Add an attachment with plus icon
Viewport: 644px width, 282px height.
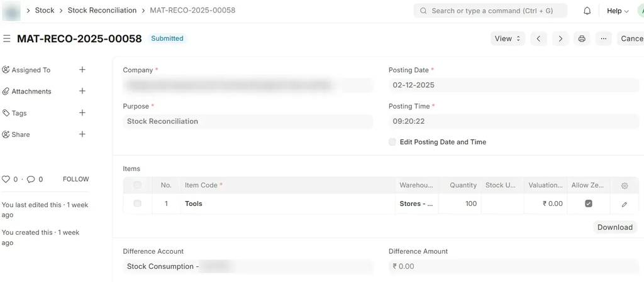(82, 91)
